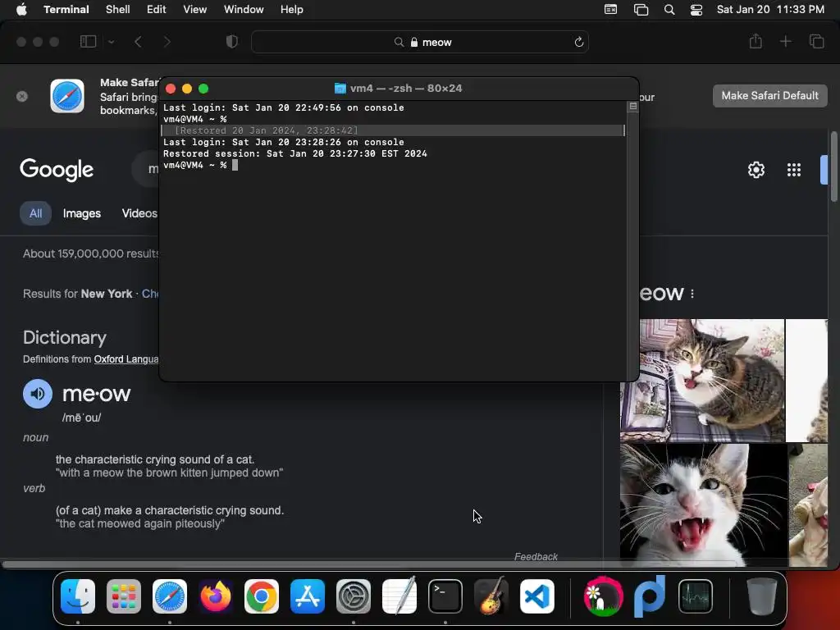The width and height of the screenshot is (840, 630).
Task: Open the Window menu
Action: click(243, 10)
